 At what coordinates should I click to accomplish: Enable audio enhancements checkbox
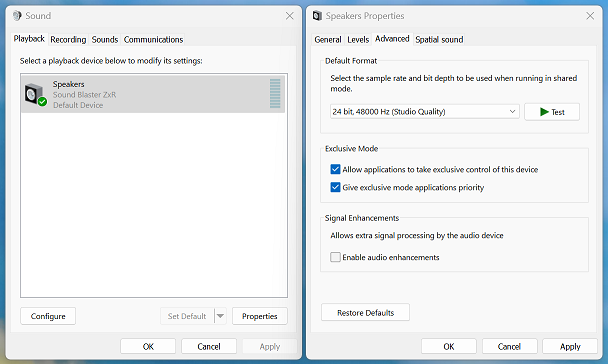tap(335, 257)
